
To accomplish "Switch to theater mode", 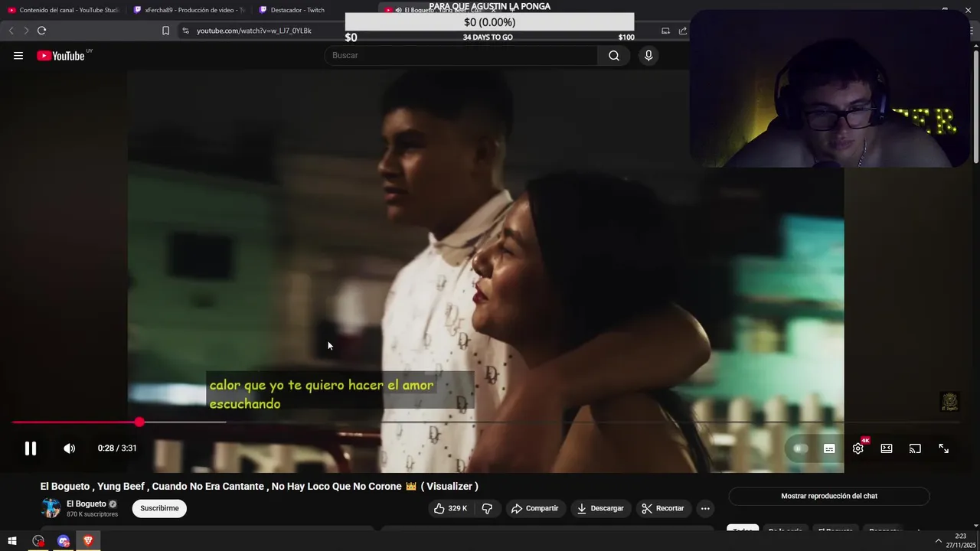I will click(x=887, y=448).
